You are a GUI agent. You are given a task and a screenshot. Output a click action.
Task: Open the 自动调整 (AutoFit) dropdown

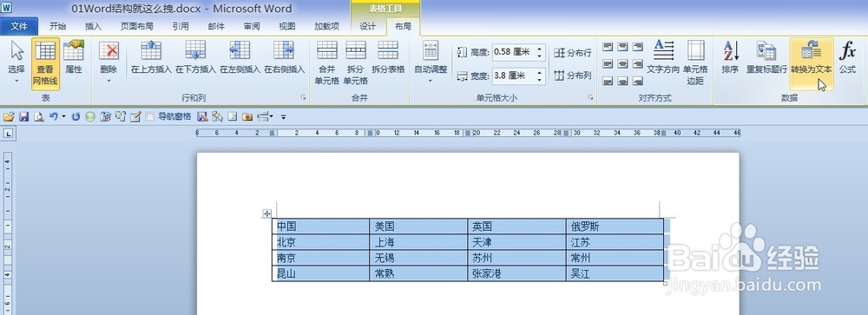click(x=431, y=62)
